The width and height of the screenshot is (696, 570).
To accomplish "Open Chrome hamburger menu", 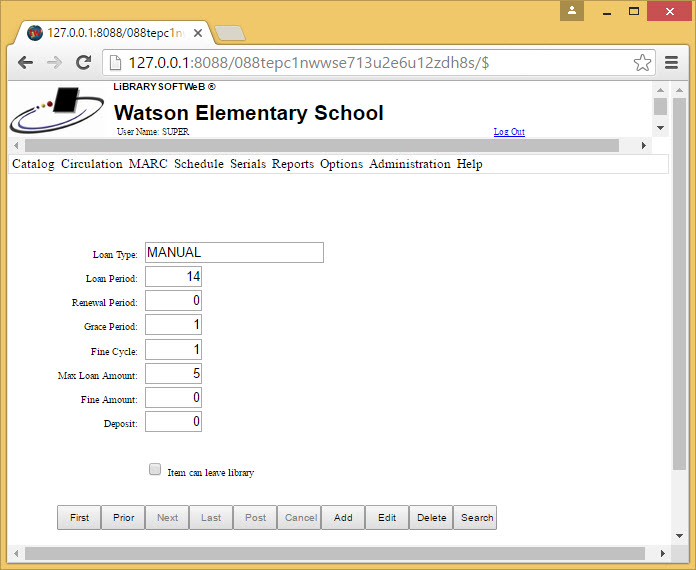I will 672,62.
